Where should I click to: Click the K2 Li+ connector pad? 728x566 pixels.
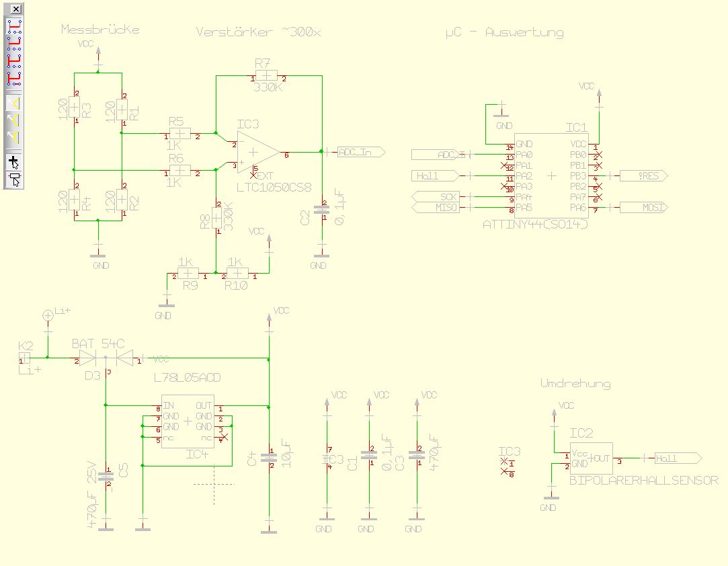coord(24,358)
